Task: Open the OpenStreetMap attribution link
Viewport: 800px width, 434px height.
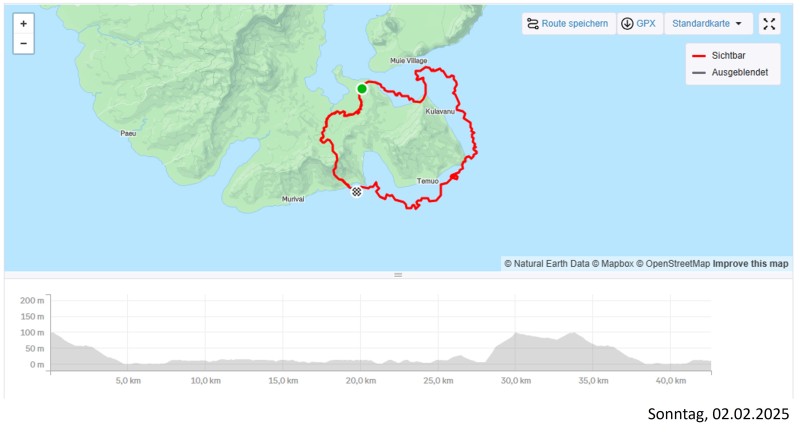Action: click(678, 264)
